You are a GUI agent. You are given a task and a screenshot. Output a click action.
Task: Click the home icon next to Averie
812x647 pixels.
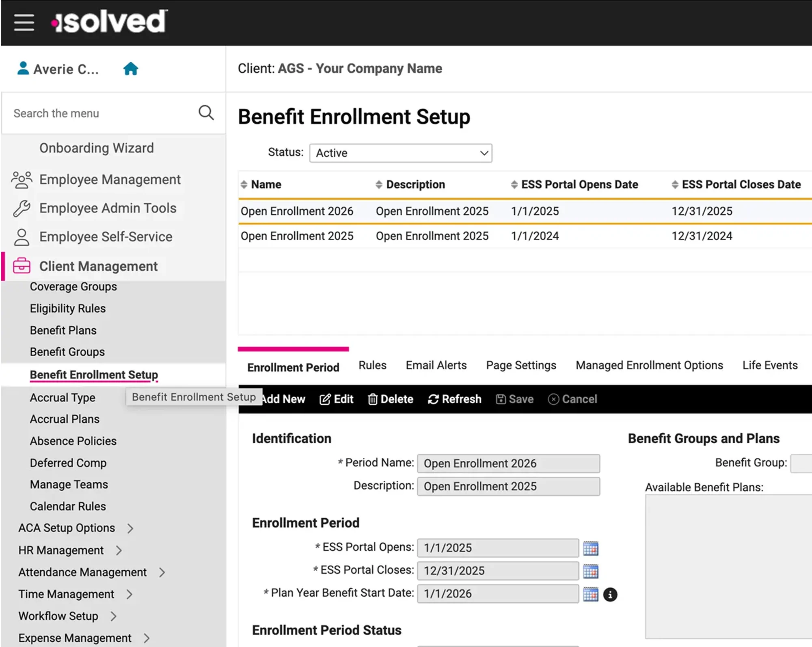pos(130,68)
